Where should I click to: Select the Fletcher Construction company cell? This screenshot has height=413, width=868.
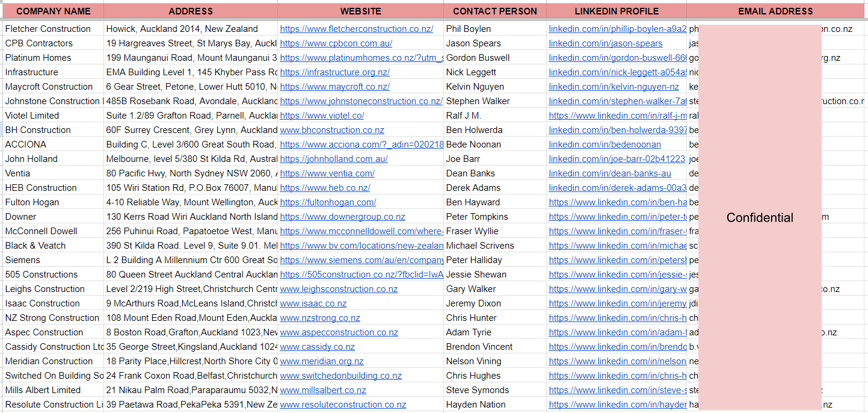pos(52,29)
